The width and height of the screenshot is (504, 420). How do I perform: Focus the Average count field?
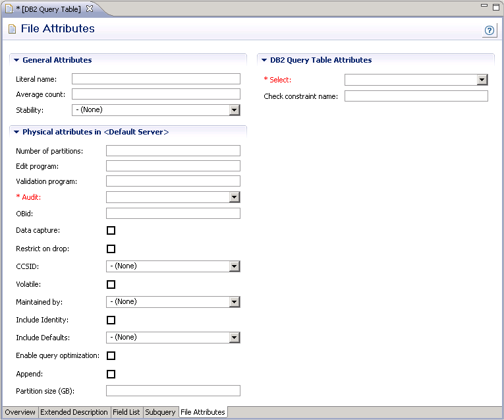[156, 94]
